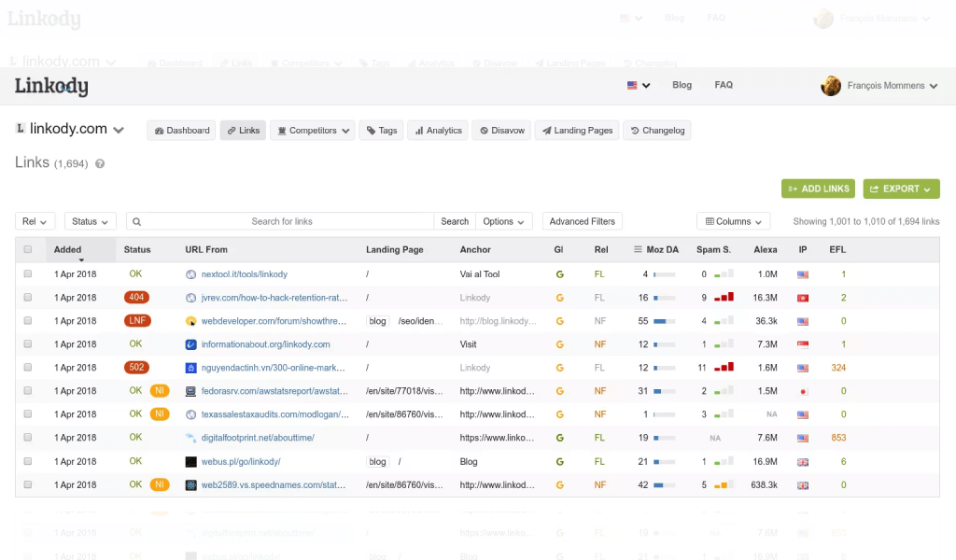Screen dimensions: 956x560
Task: Expand the language flag selector
Action: pos(639,85)
